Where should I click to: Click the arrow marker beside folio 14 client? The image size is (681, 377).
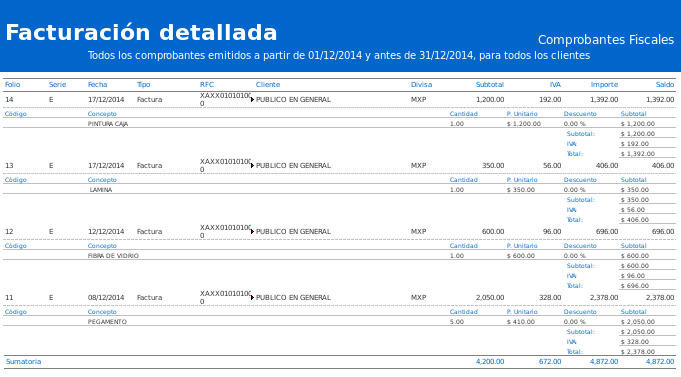pyautogui.click(x=252, y=99)
